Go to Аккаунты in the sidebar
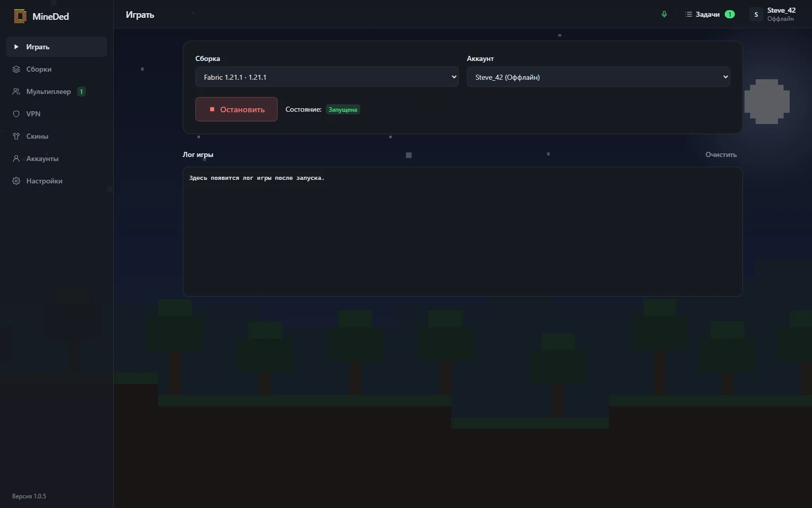The width and height of the screenshot is (812, 508). coord(56,158)
